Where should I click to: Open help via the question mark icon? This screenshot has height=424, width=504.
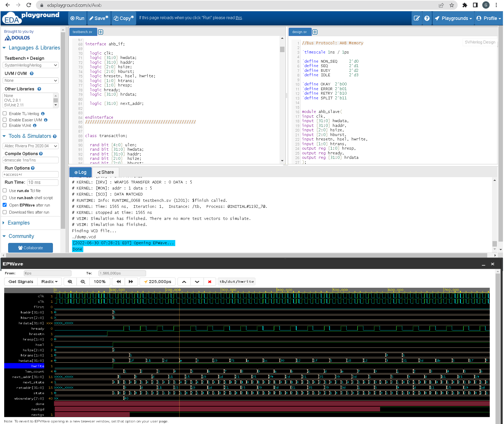click(427, 18)
